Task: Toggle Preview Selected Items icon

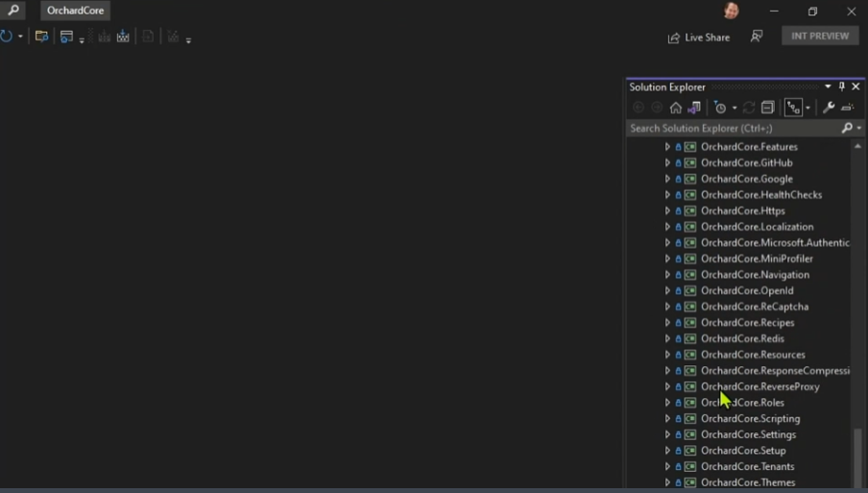Action: point(848,108)
